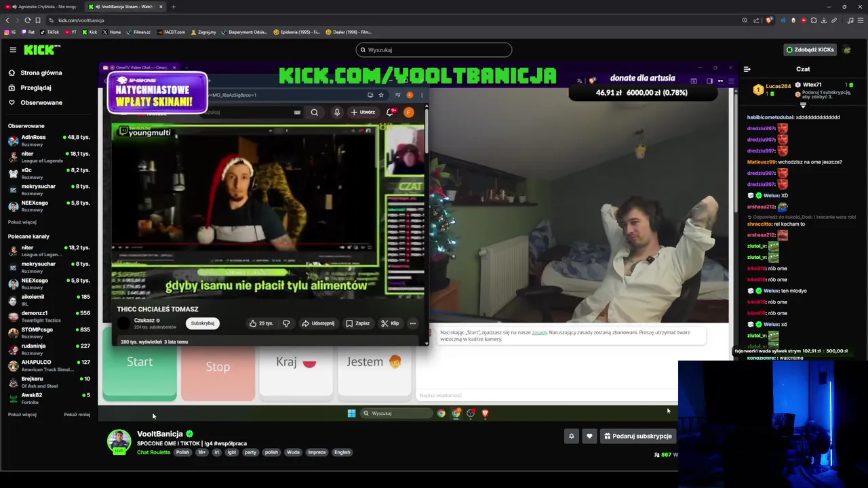Click username Matleusz99 in chat
The height and width of the screenshot is (488, 868).
(x=761, y=162)
